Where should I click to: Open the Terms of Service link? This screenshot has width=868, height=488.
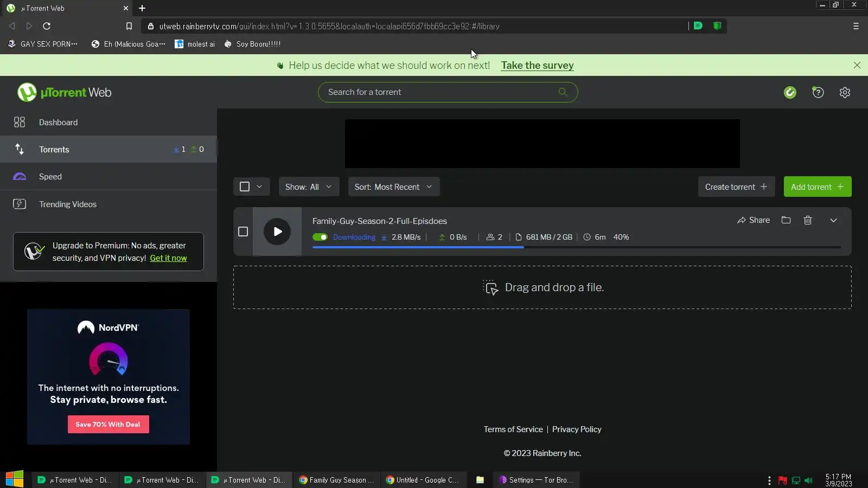pos(513,429)
